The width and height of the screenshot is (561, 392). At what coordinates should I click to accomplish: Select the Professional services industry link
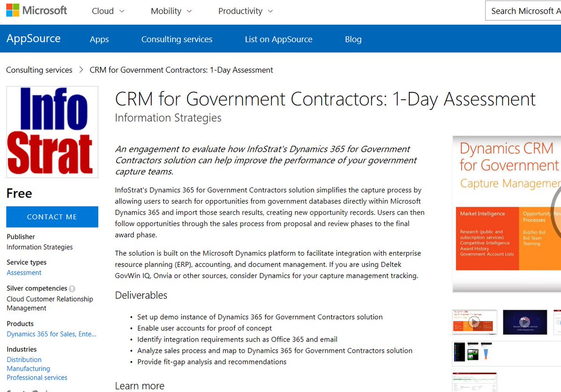pyautogui.click(x=37, y=378)
